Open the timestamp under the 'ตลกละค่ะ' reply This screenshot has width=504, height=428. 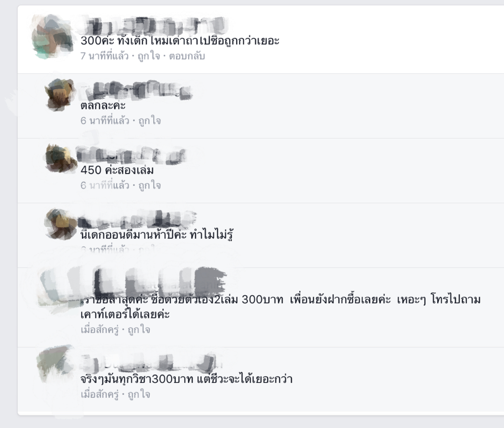[x=105, y=121]
